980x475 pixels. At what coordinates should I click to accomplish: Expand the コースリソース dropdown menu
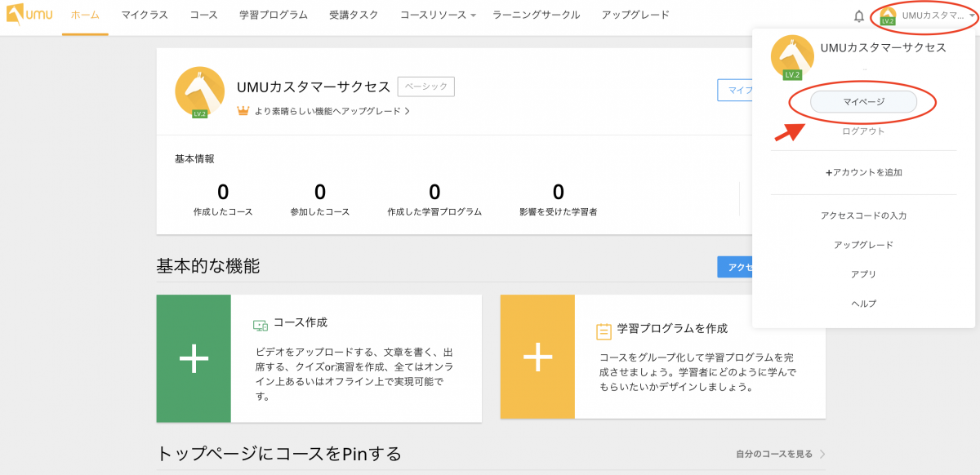(438, 16)
